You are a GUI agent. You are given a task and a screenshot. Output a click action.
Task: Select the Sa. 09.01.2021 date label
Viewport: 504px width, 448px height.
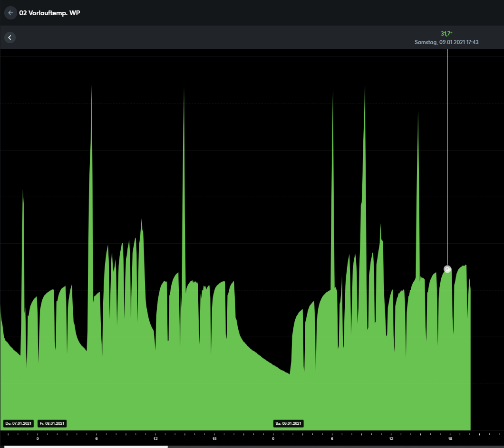289,423
